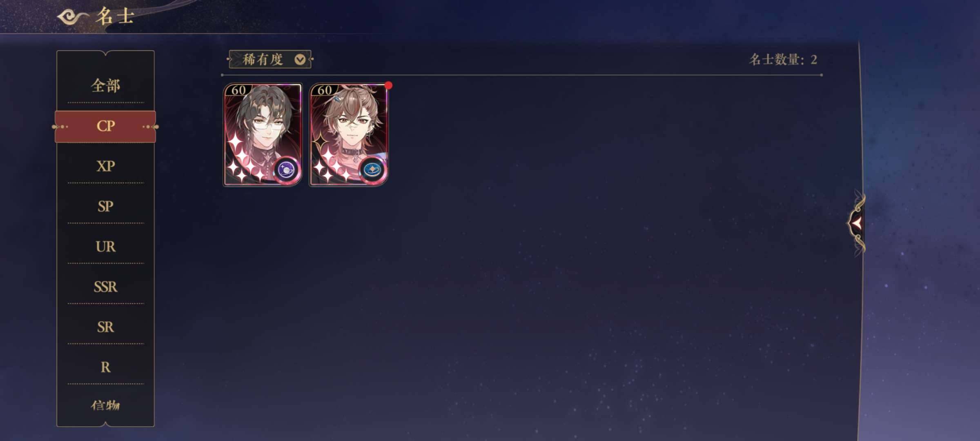Switch to the SP rarity tab

[105, 206]
